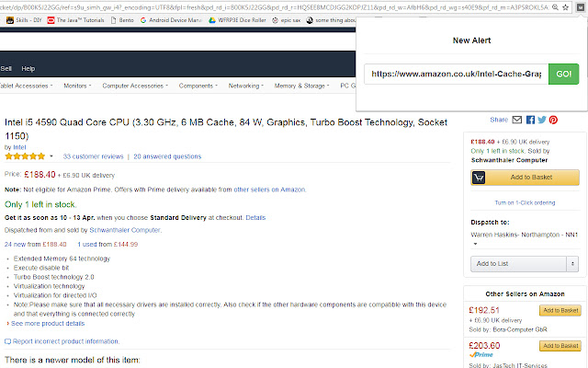Click See more product details
This screenshot has width=588, height=368.
[48, 324]
